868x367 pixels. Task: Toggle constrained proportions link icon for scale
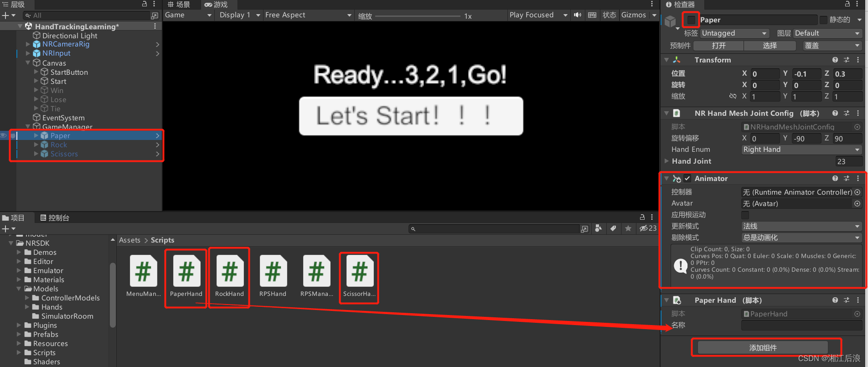coord(733,96)
